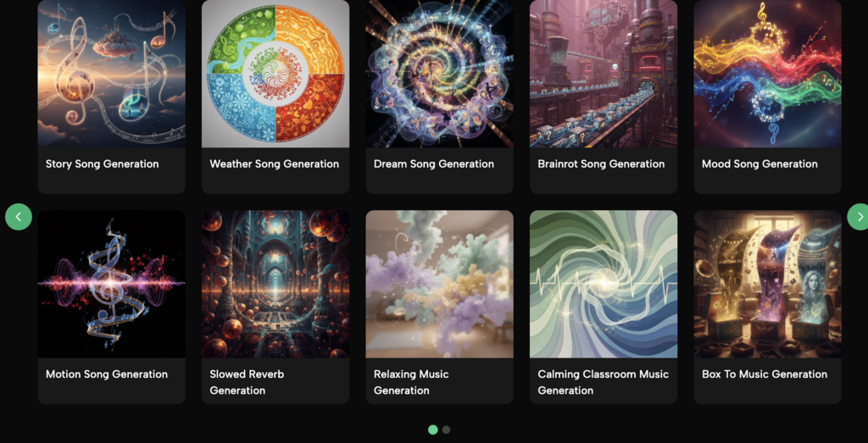Open the Weather Song Generation image
This screenshot has height=443, width=868.
275,74
